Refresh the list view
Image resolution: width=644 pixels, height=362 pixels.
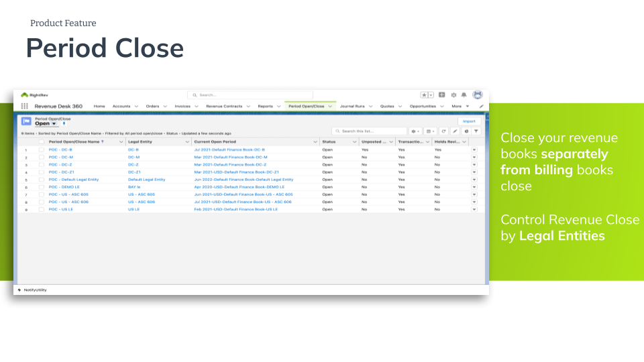(443, 131)
